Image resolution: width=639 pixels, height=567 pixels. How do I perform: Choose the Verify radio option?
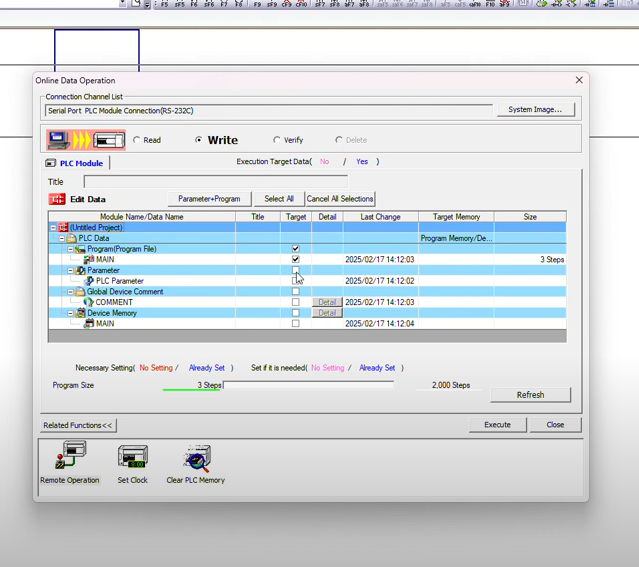(277, 140)
